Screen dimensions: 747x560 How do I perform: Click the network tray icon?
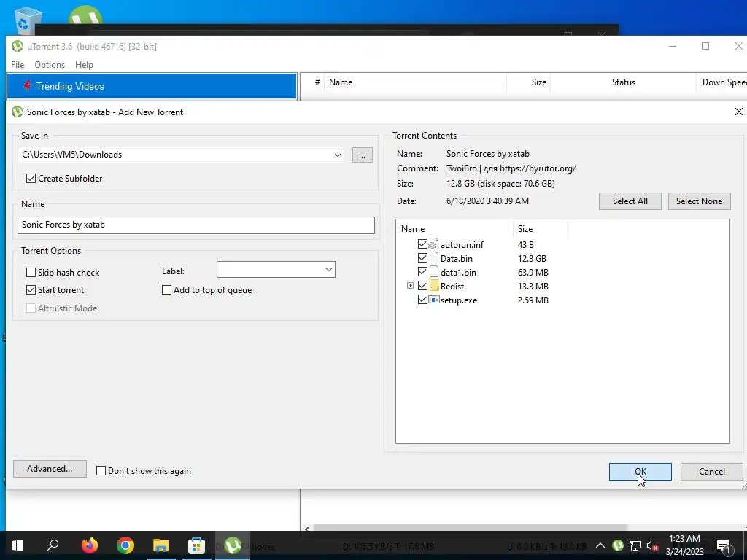[x=635, y=545]
